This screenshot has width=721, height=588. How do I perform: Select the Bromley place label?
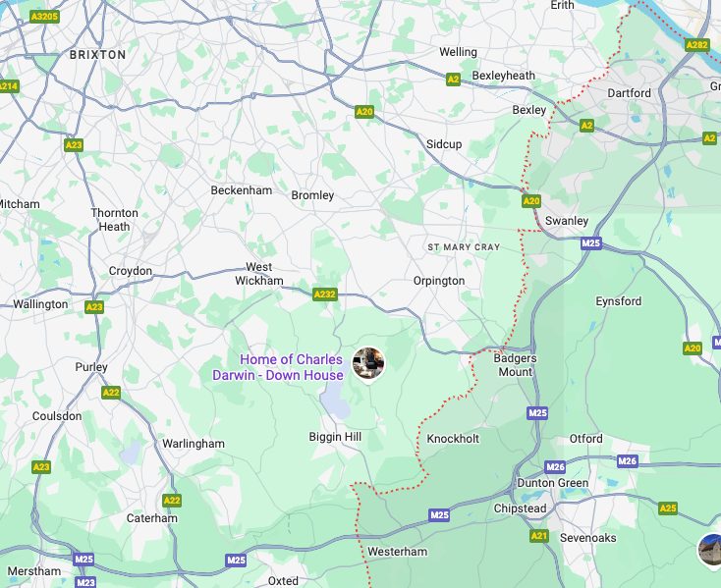tap(312, 195)
